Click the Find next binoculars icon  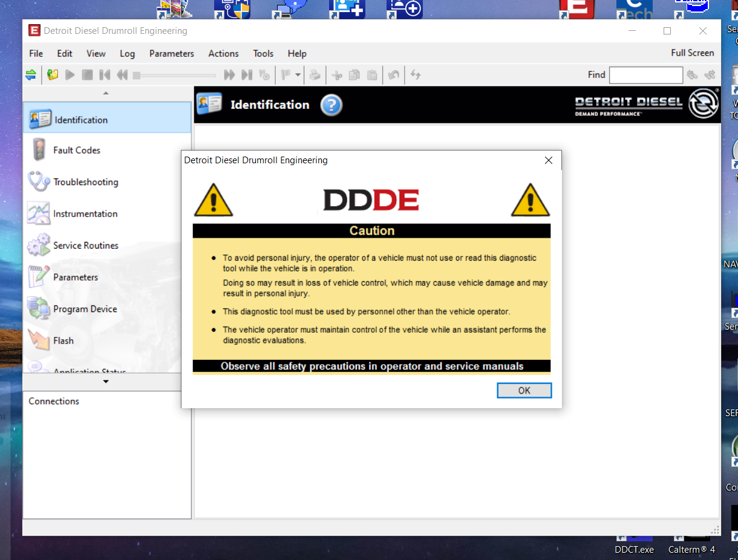pos(710,75)
